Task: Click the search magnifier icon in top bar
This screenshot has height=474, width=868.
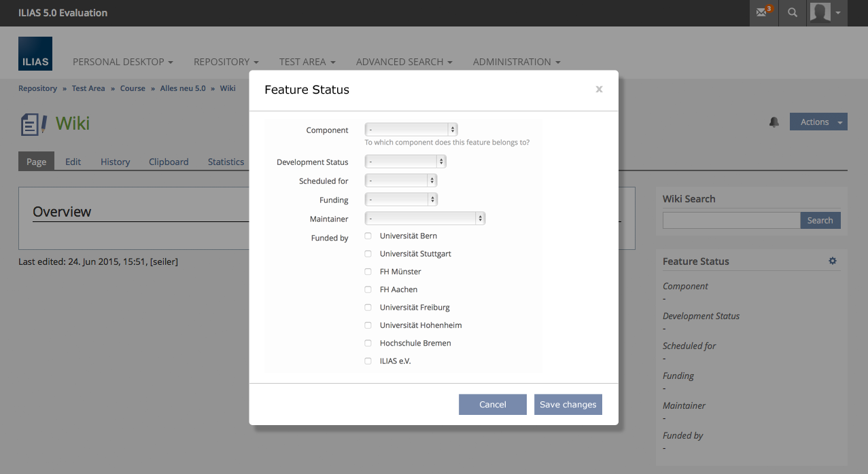Action: point(792,13)
